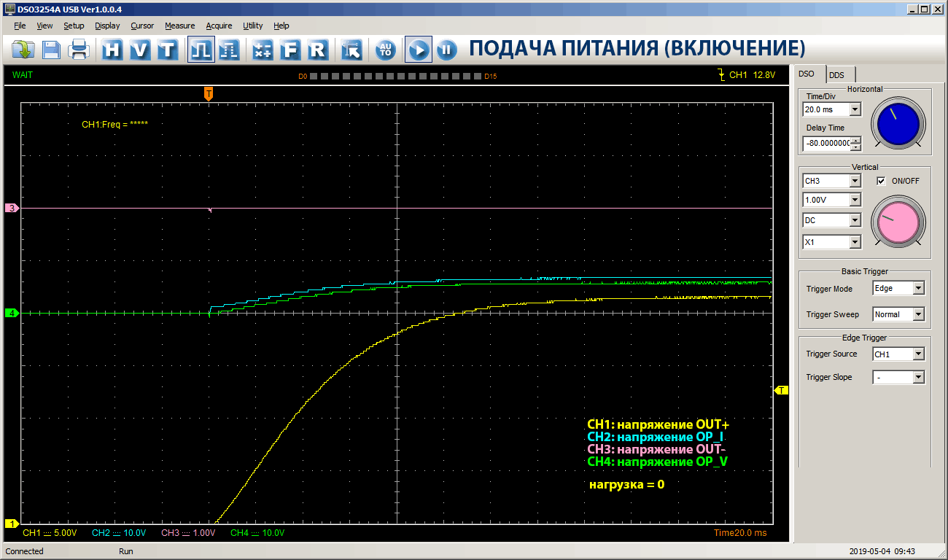Viewport: 948px width, 560px height.
Task: Expand the Trigger Sweep dropdown
Action: click(918, 315)
